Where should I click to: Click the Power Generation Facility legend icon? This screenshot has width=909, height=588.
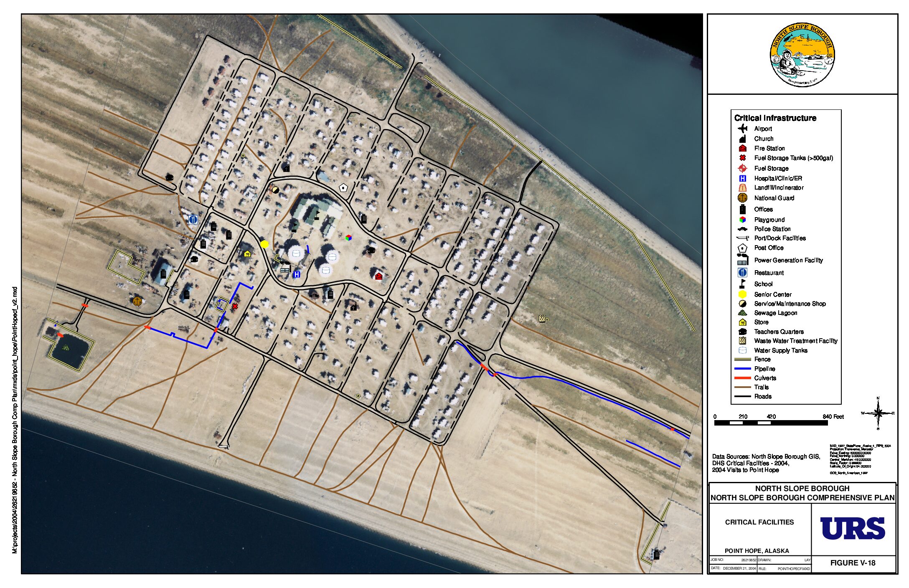point(742,260)
